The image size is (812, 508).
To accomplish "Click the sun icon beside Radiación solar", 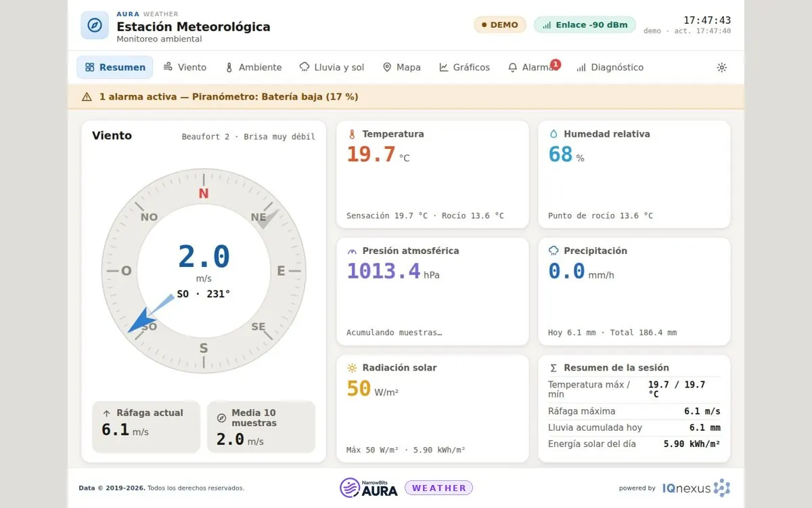I will pos(352,368).
